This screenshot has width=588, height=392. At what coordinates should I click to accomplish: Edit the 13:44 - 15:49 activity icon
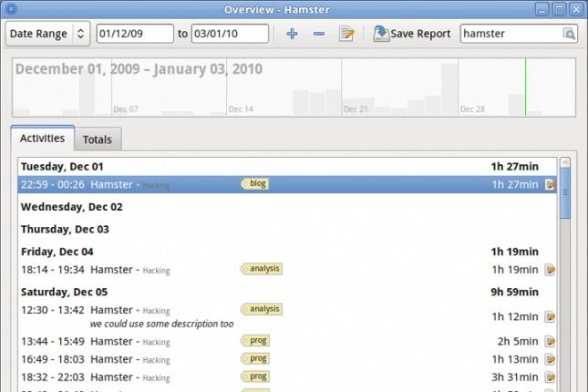tap(550, 341)
